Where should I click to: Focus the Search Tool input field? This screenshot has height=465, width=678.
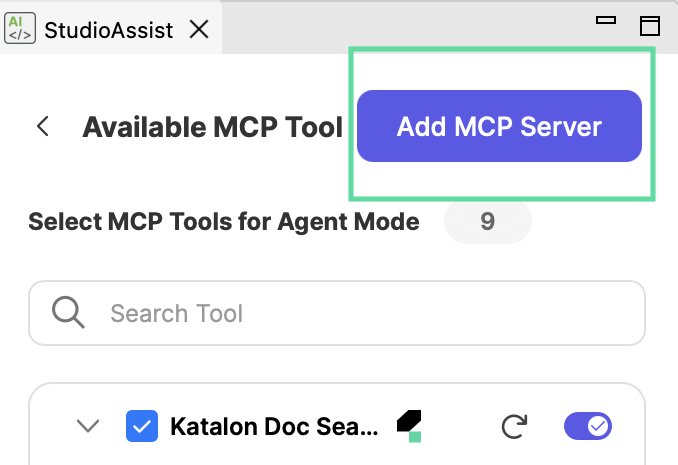click(x=337, y=313)
